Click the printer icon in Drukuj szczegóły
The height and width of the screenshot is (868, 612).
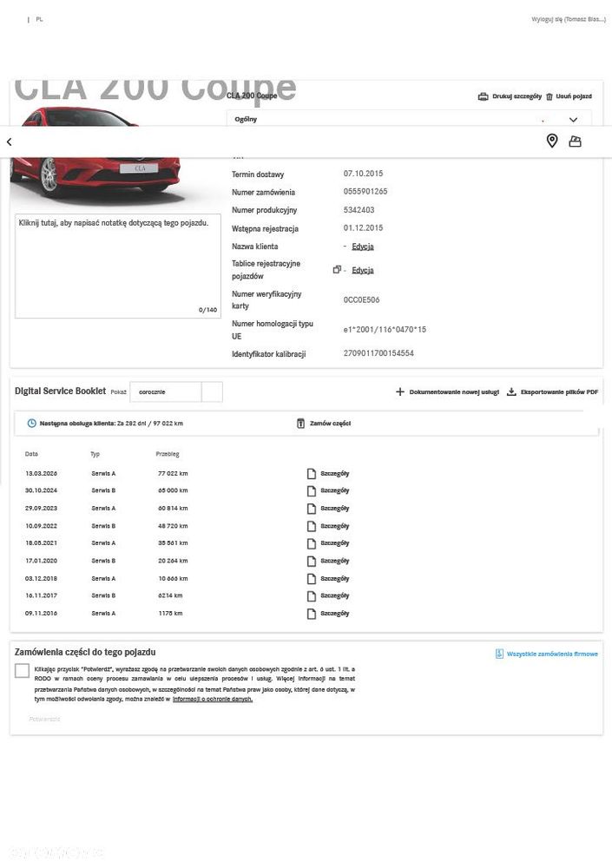(x=483, y=96)
